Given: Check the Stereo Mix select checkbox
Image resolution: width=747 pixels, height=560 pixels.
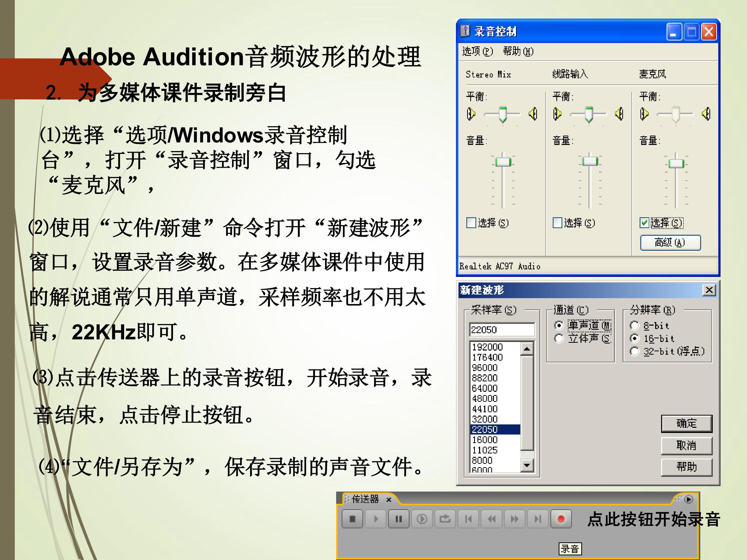Looking at the screenshot, I should point(471,223).
